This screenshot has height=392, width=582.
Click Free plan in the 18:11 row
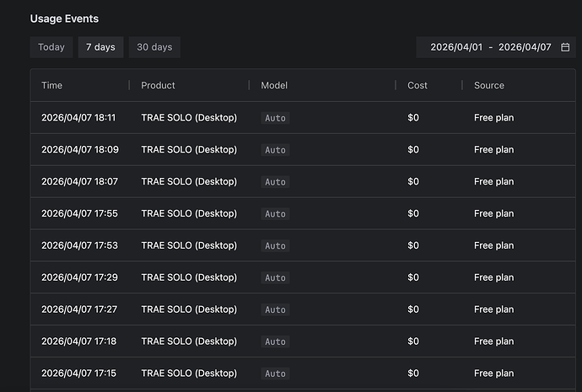point(494,117)
